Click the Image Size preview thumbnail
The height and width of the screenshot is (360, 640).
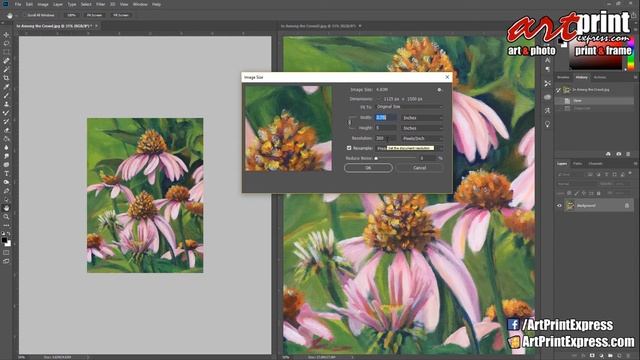tap(289, 128)
